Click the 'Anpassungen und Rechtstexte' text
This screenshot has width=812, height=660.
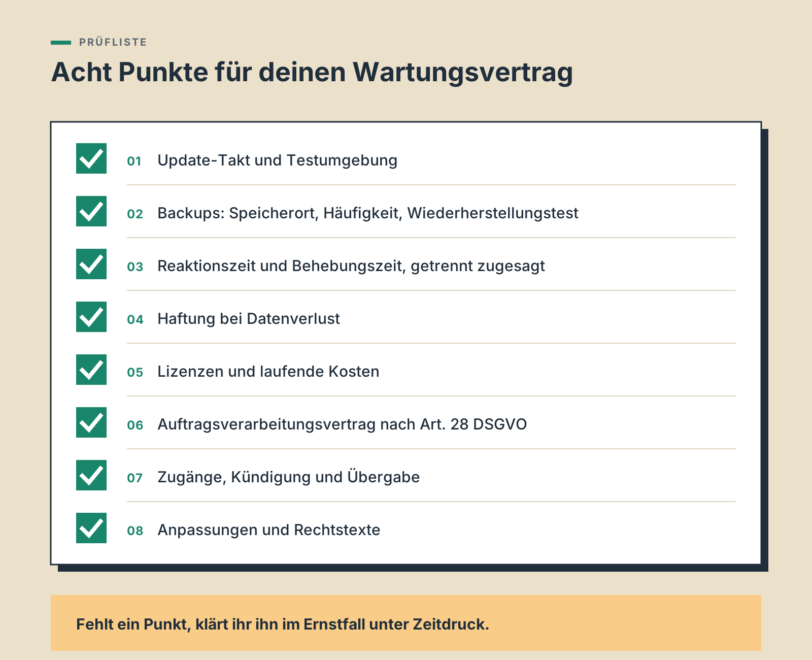(269, 530)
